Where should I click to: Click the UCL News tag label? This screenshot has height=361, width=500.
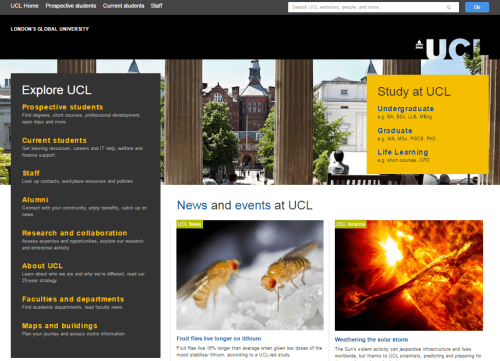pos(189,224)
